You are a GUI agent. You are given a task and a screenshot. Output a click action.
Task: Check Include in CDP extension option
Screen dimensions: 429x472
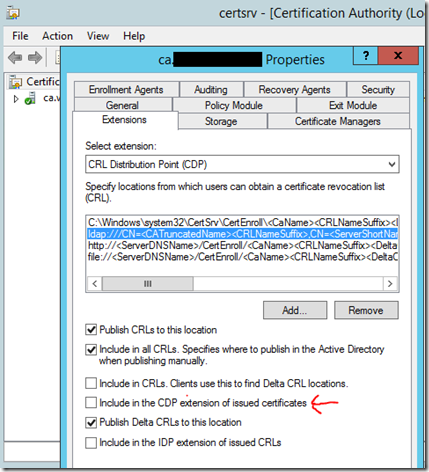click(91, 403)
